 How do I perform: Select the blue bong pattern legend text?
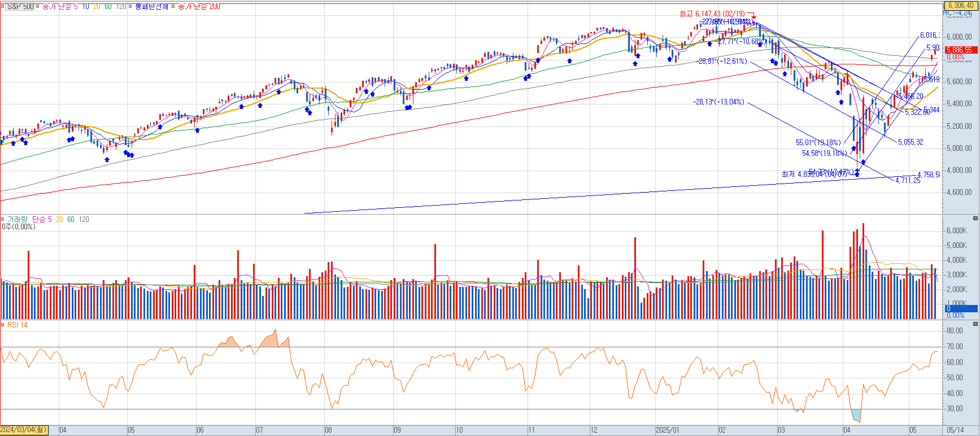(x=151, y=7)
